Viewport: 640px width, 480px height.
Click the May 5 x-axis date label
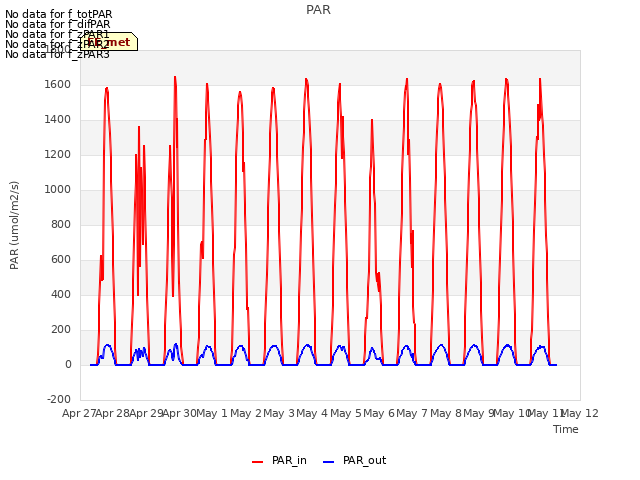346,413
